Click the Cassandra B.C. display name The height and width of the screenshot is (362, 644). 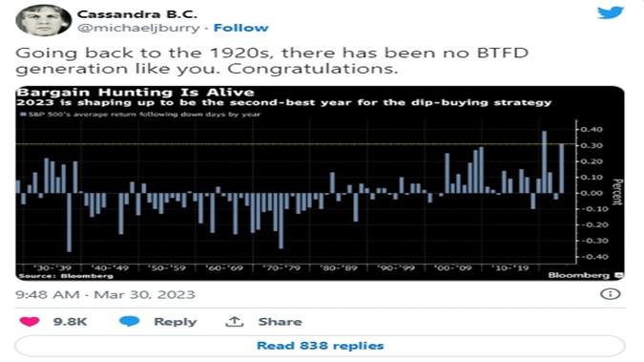pyautogui.click(x=137, y=13)
